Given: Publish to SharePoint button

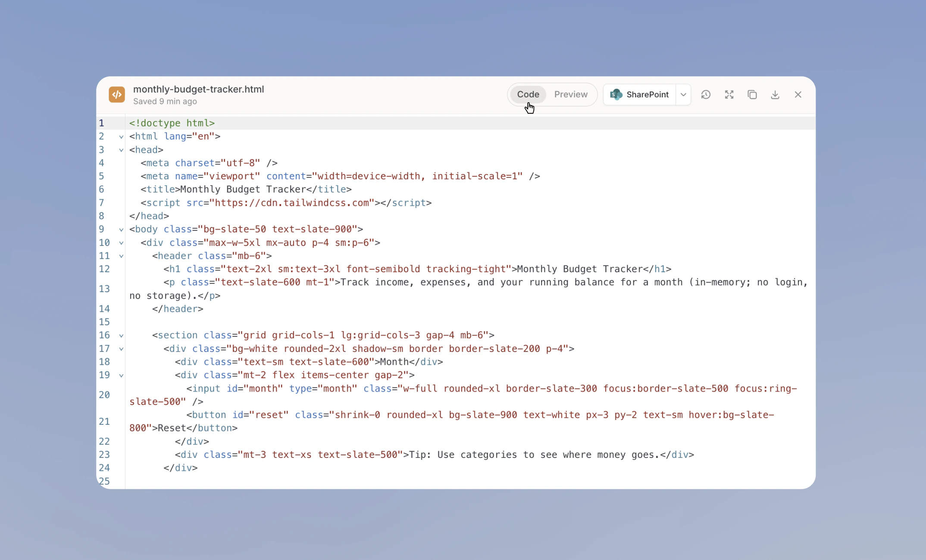Looking at the screenshot, I should [639, 94].
